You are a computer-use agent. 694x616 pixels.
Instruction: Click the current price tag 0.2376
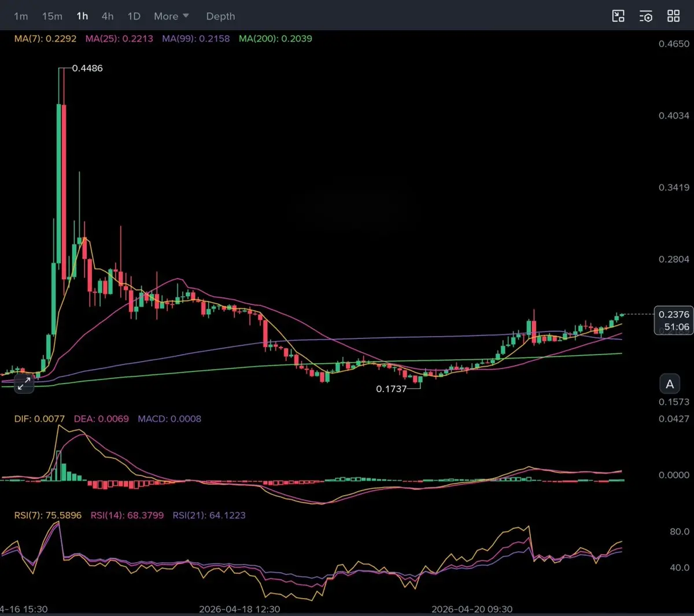[x=674, y=315]
